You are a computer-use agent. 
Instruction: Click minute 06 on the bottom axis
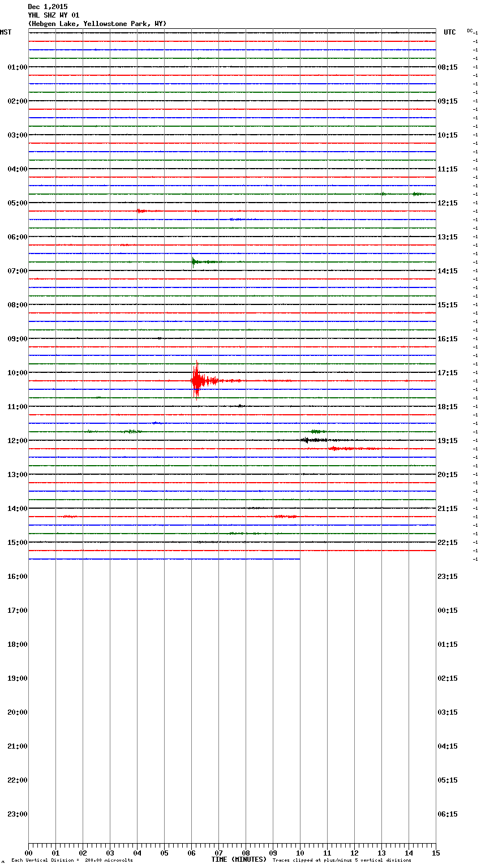point(191,853)
